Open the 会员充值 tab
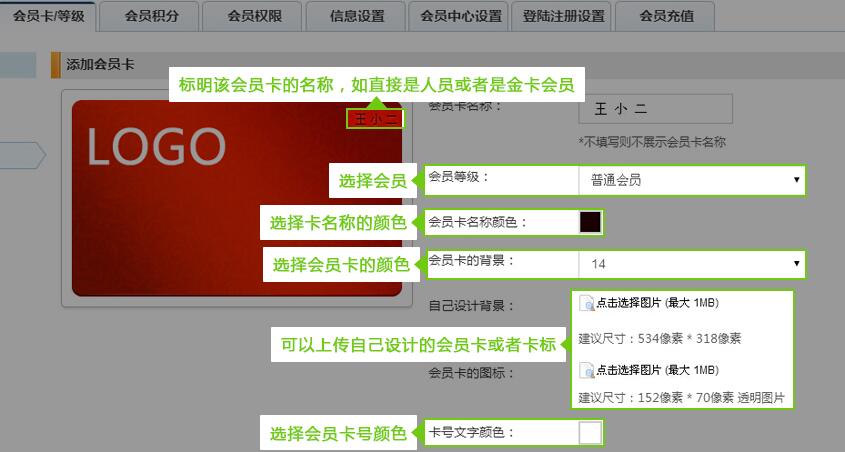Image resolution: width=845 pixels, height=452 pixels. [665, 16]
